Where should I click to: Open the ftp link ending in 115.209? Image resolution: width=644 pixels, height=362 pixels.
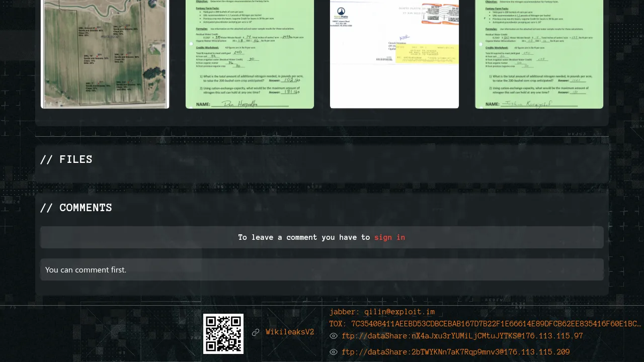(x=455, y=352)
